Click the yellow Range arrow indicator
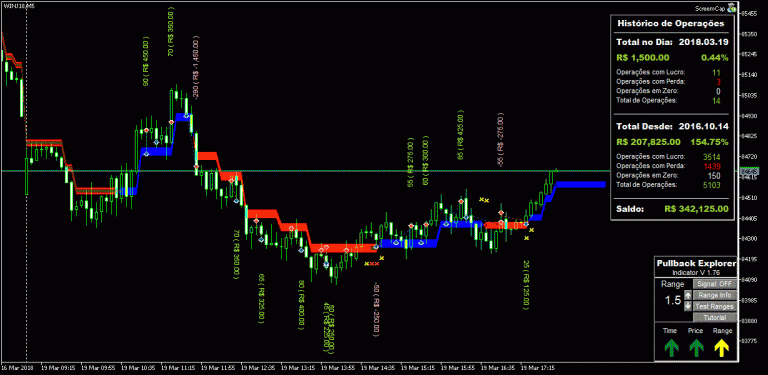This screenshot has width=768, height=375. [x=722, y=348]
